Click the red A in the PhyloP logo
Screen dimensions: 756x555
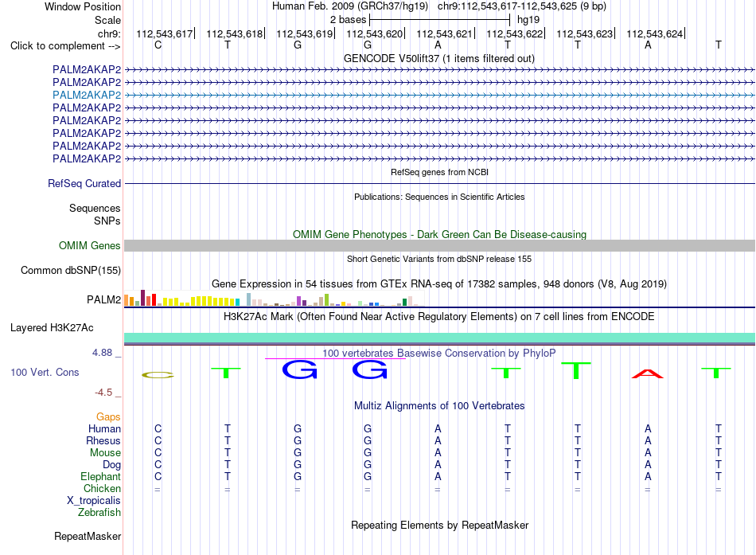648,373
